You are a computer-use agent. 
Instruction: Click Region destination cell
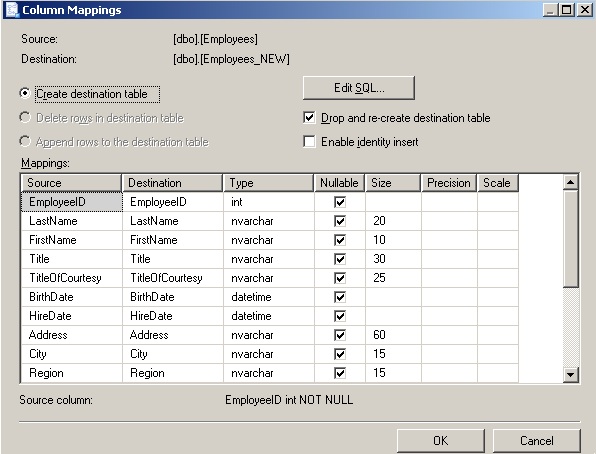click(173, 373)
